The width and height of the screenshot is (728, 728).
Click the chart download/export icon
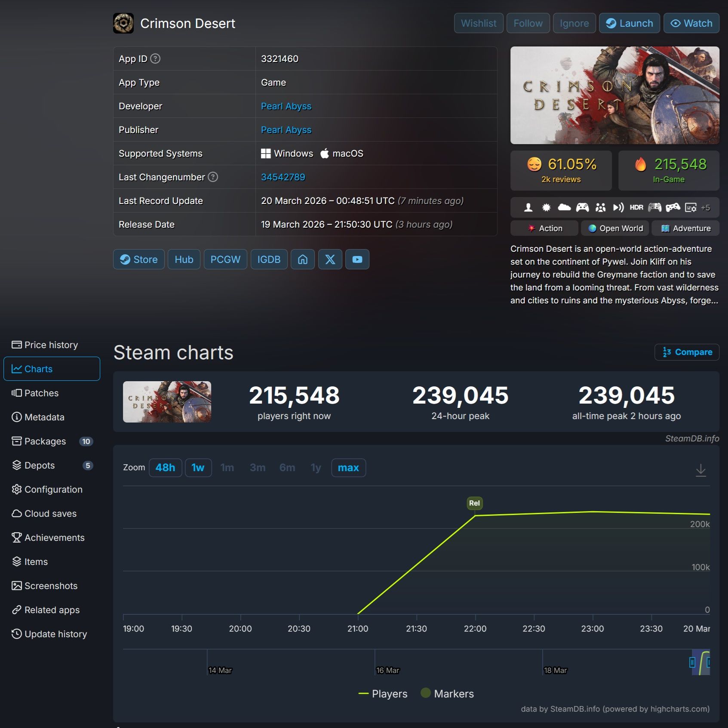point(701,471)
